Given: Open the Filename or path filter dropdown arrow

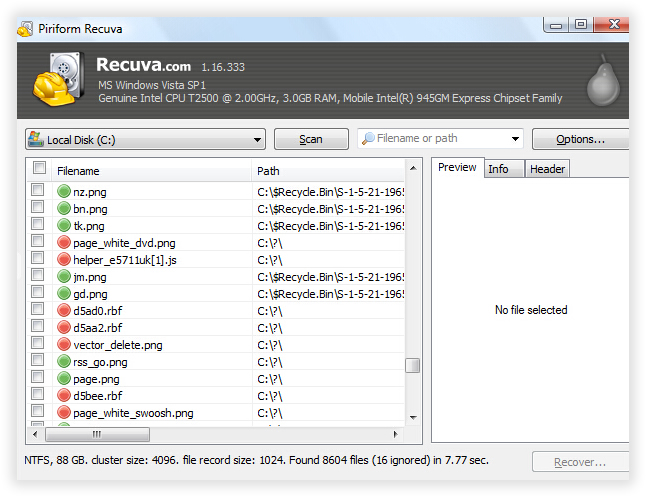Looking at the screenshot, I should (x=515, y=139).
